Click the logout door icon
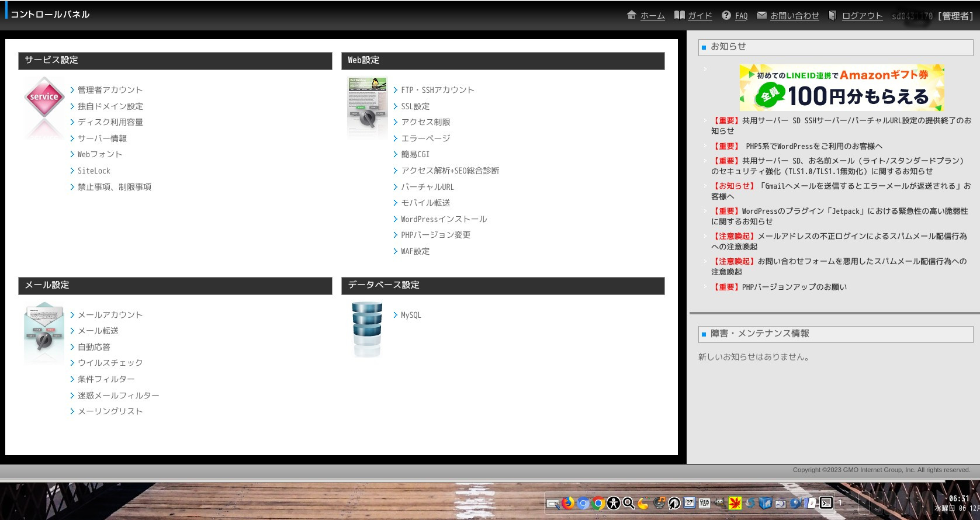Image resolution: width=980 pixels, height=520 pixels. coord(833,15)
